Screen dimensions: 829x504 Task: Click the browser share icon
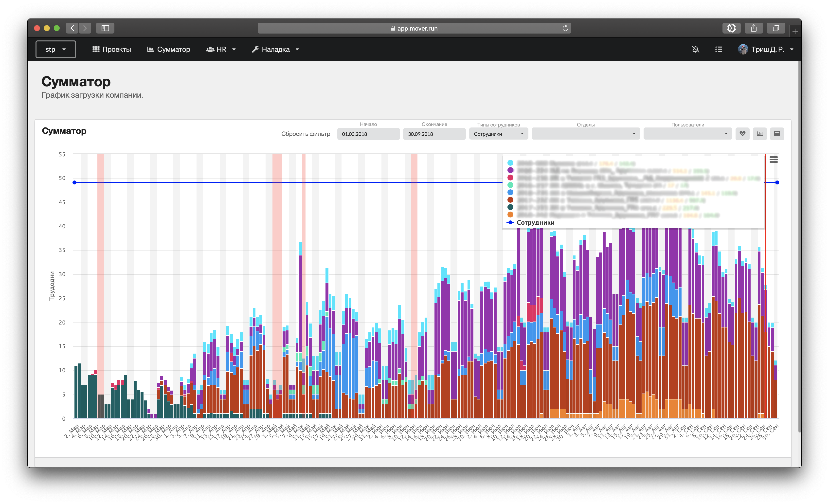[x=754, y=28]
